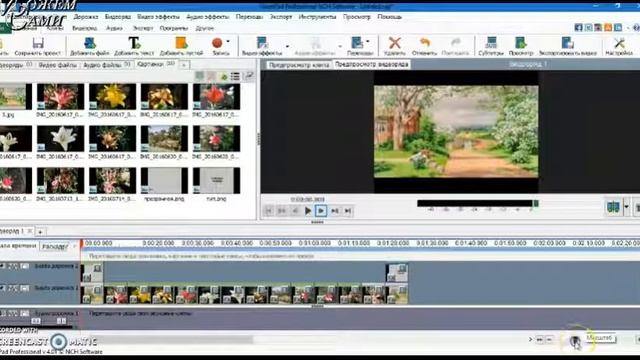Select the Предпросмотр клипа tab
The width and height of the screenshot is (640, 360).
click(299, 65)
